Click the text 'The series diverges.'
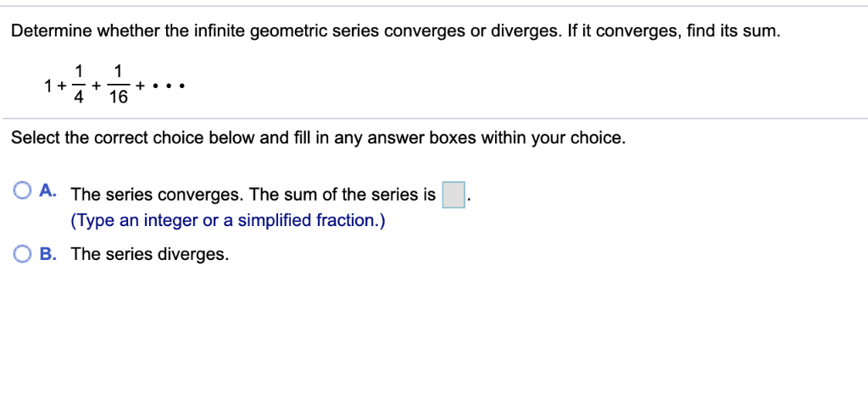Screen dimensions: 868x398 pyautogui.click(x=149, y=254)
